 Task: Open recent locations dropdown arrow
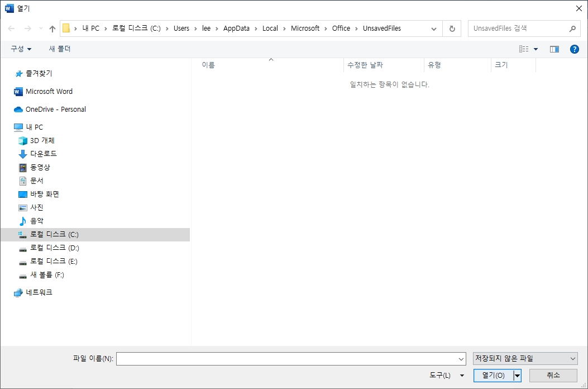click(x=41, y=29)
